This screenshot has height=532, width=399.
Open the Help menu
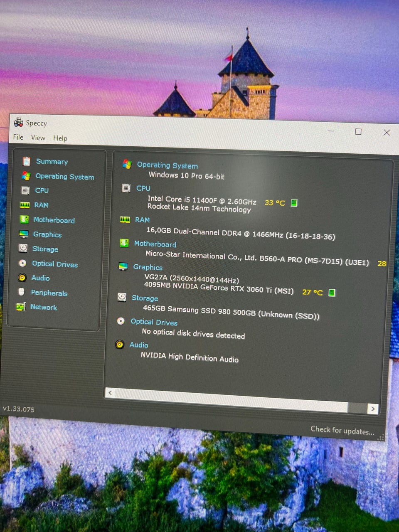[60, 138]
